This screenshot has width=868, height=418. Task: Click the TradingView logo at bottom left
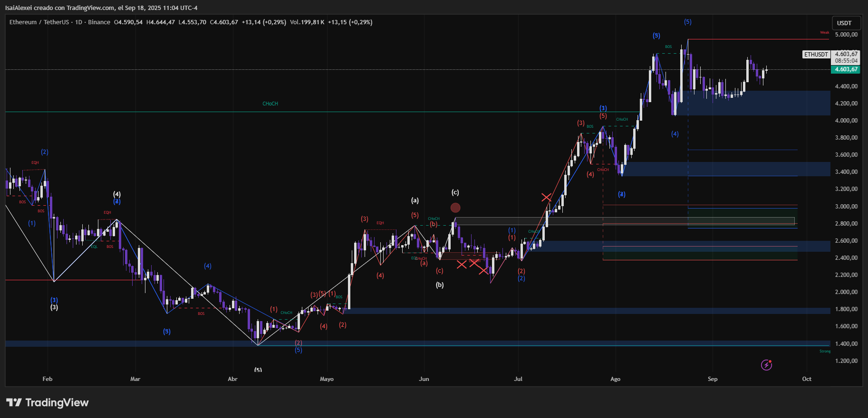pyautogui.click(x=48, y=403)
